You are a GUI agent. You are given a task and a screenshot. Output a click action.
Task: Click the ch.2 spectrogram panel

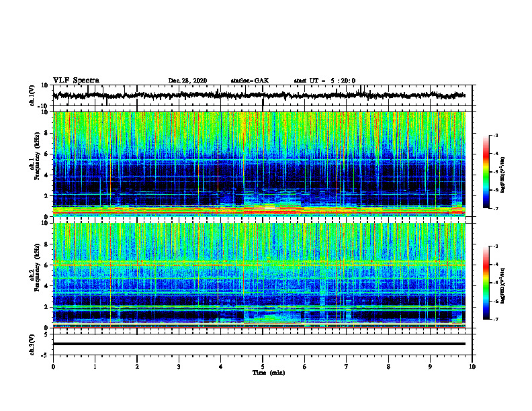click(259, 275)
